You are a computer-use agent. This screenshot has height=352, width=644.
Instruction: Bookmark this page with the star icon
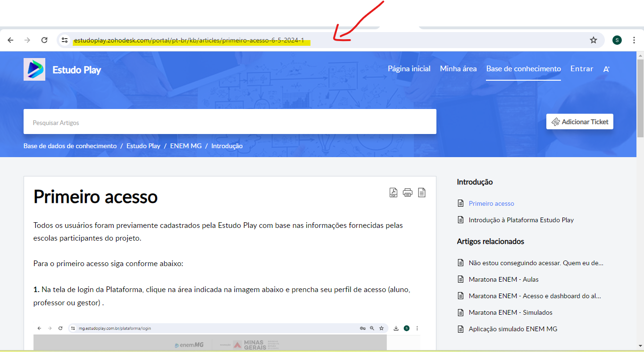click(x=594, y=40)
